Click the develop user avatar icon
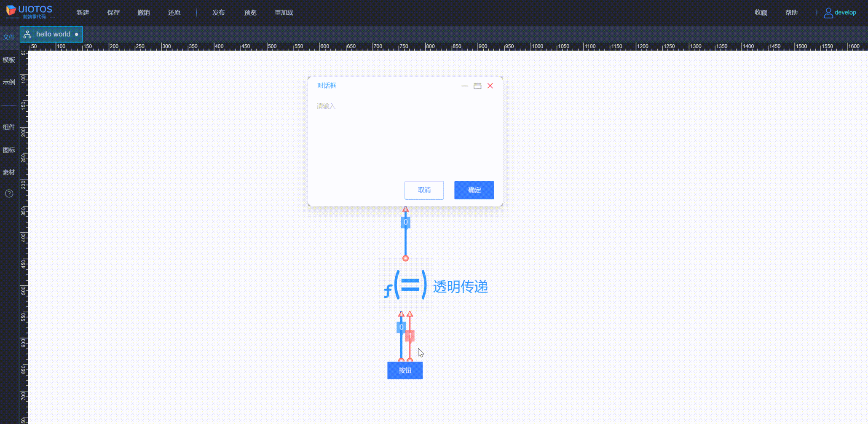This screenshot has height=424, width=868. tap(828, 12)
